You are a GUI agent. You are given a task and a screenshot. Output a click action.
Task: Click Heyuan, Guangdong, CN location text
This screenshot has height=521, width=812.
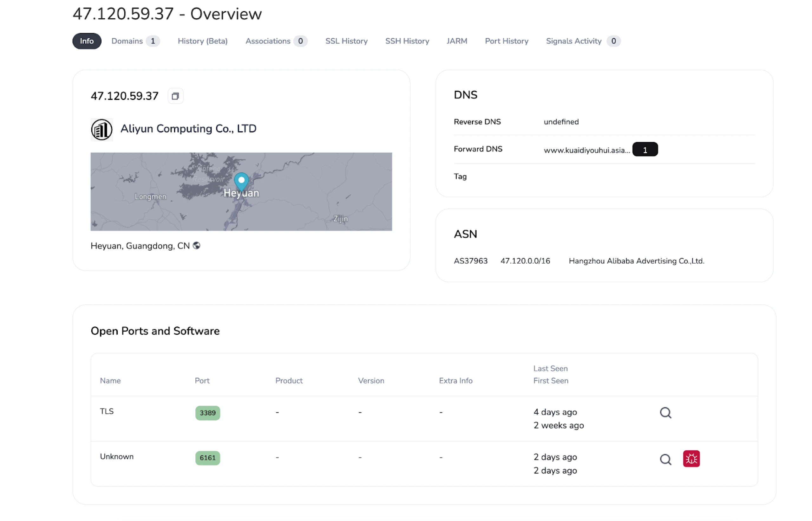(140, 246)
